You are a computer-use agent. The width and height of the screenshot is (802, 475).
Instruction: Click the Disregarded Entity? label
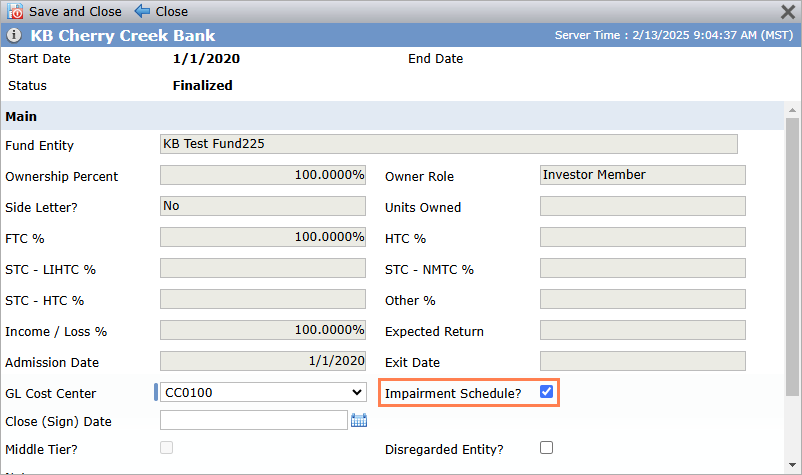coord(444,449)
